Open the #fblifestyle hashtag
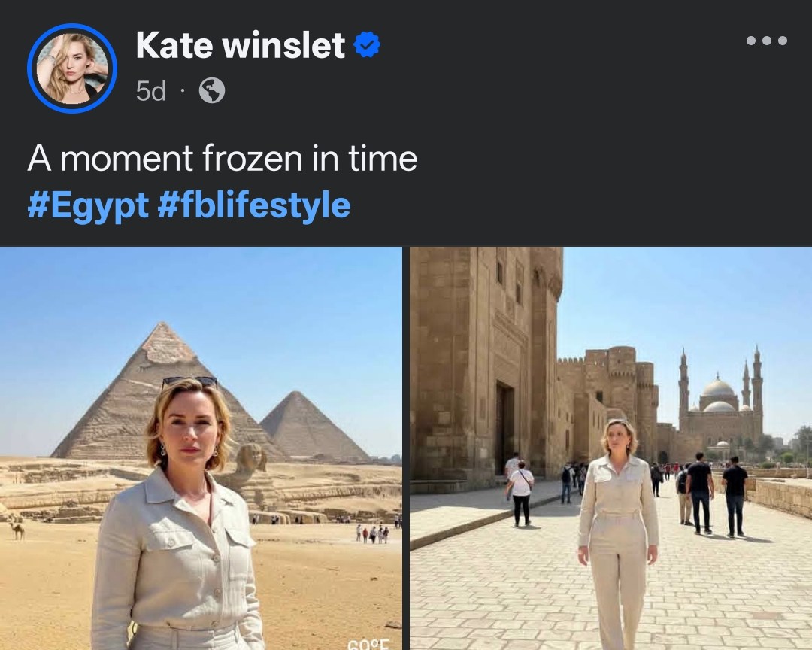This screenshot has width=812, height=650. point(254,205)
